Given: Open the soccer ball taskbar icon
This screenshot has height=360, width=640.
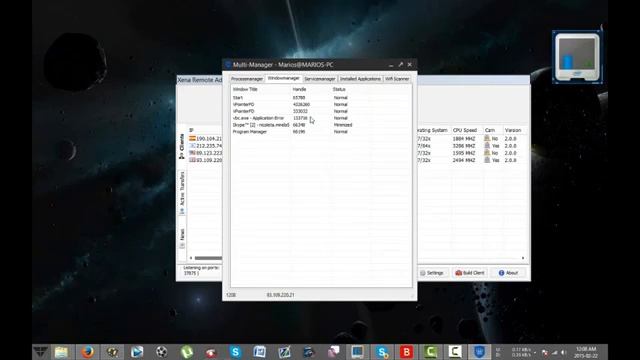Looking at the screenshot, I should click(x=162, y=352).
